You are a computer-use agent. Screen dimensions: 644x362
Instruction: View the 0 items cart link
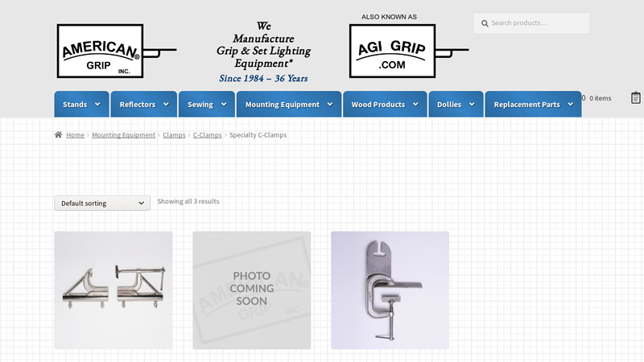tap(599, 98)
